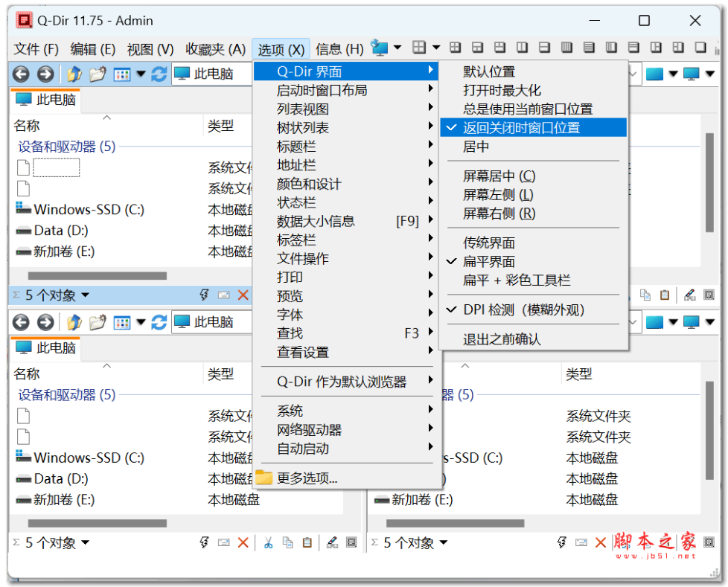Open dropdown arrow beside large grid layout icon
This screenshot has width=728, height=587.
(x=436, y=48)
